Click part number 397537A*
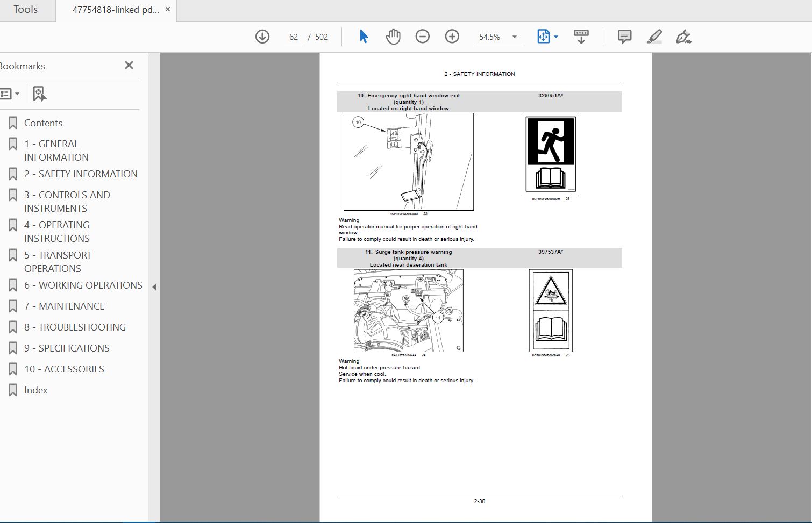This screenshot has height=523, width=812. click(x=551, y=252)
